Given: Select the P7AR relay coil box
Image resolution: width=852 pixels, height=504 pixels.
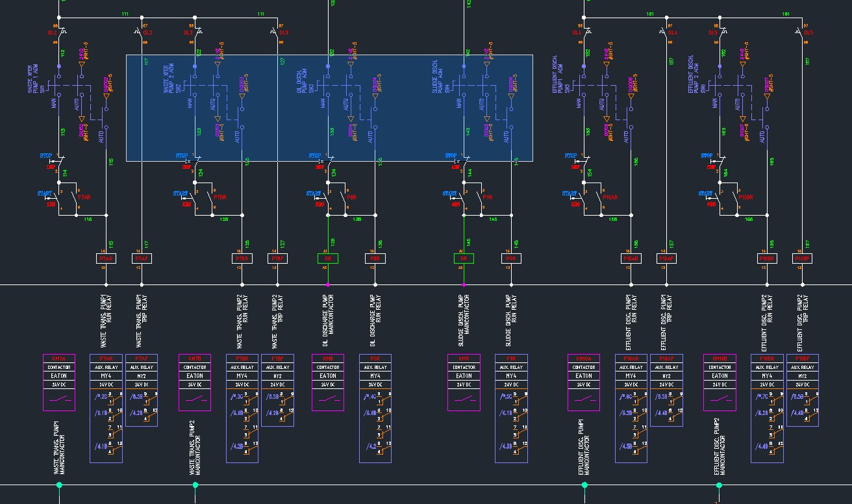Looking at the screenshot, I should tap(106, 258).
